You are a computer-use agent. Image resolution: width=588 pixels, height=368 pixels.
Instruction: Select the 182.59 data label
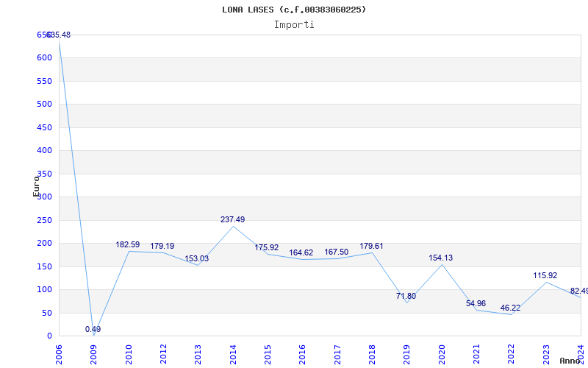coord(127,245)
